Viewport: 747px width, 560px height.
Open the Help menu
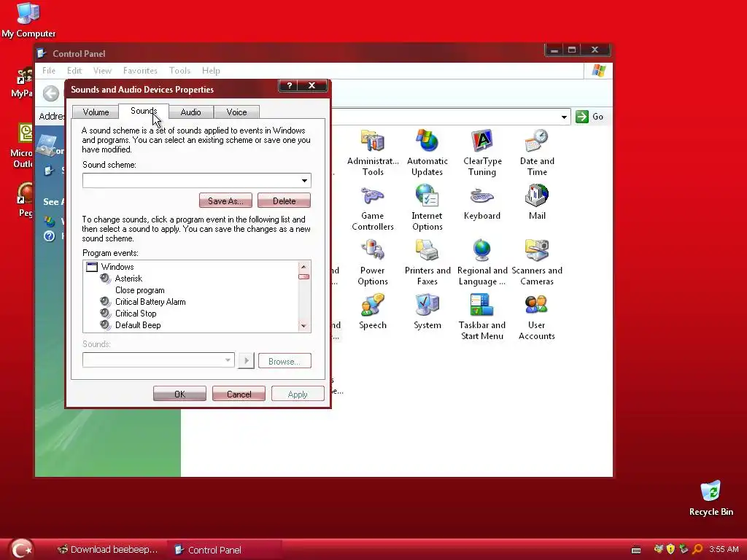tap(211, 71)
